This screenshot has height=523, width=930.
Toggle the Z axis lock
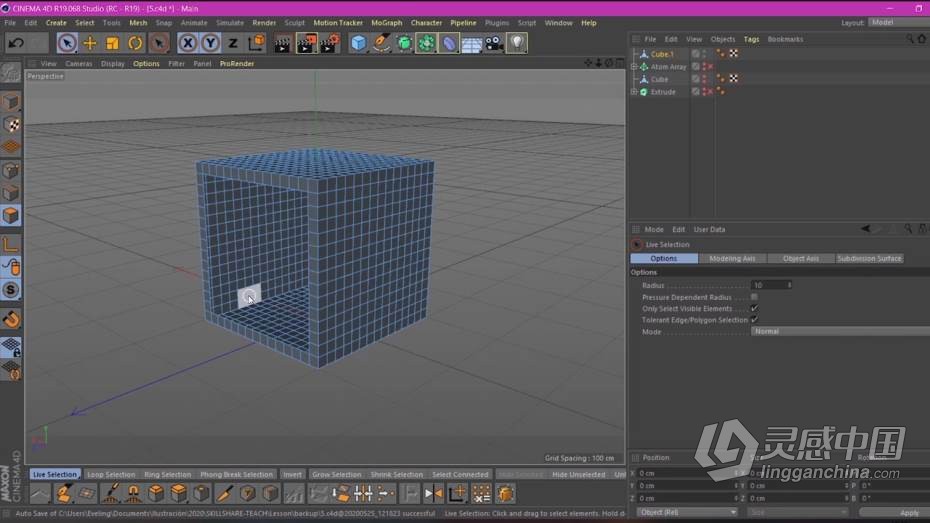233,43
